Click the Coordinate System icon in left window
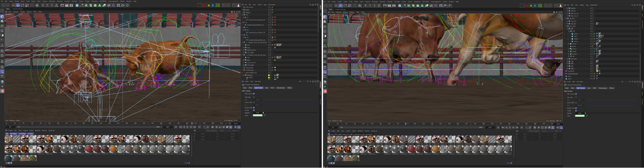644x168 pixels. click(57, 5)
